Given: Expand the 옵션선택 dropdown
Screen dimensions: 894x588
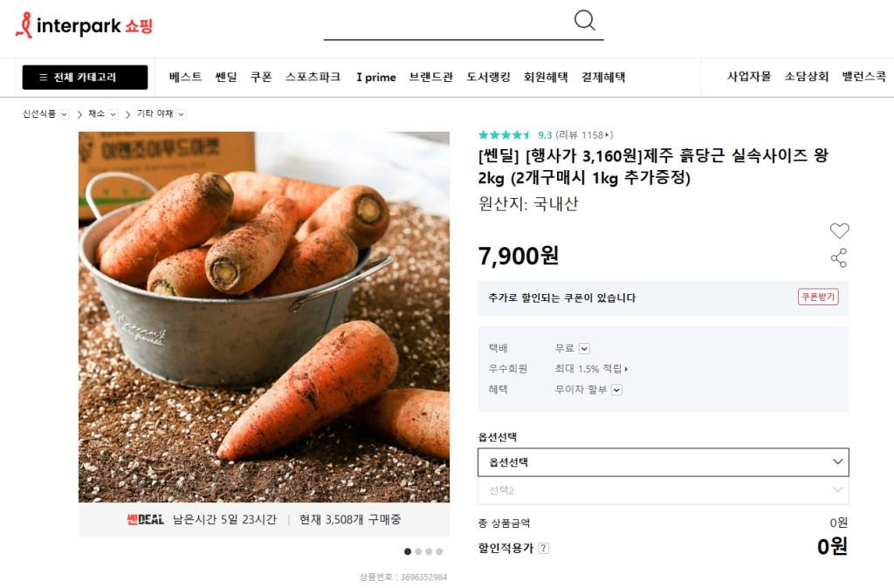Looking at the screenshot, I should tap(664, 462).
